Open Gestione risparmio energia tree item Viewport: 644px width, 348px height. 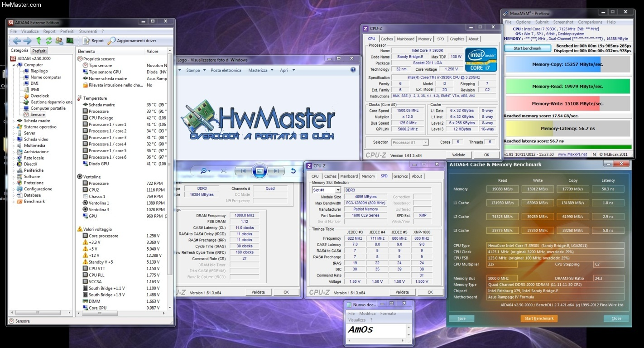point(48,102)
